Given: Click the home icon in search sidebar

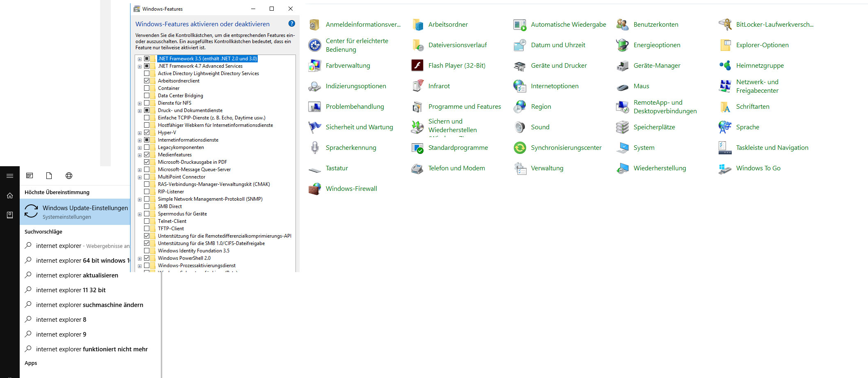Looking at the screenshot, I should pos(10,195).
